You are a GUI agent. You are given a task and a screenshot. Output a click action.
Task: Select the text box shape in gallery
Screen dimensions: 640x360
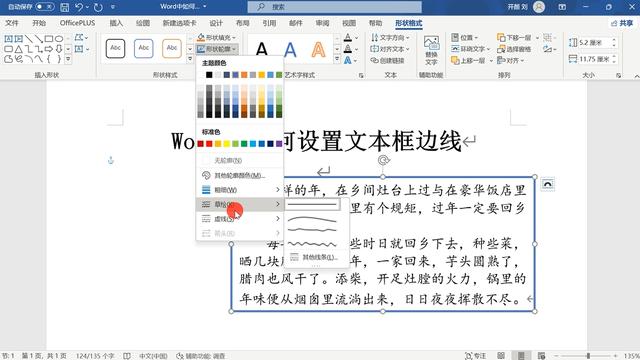[8, 39]
